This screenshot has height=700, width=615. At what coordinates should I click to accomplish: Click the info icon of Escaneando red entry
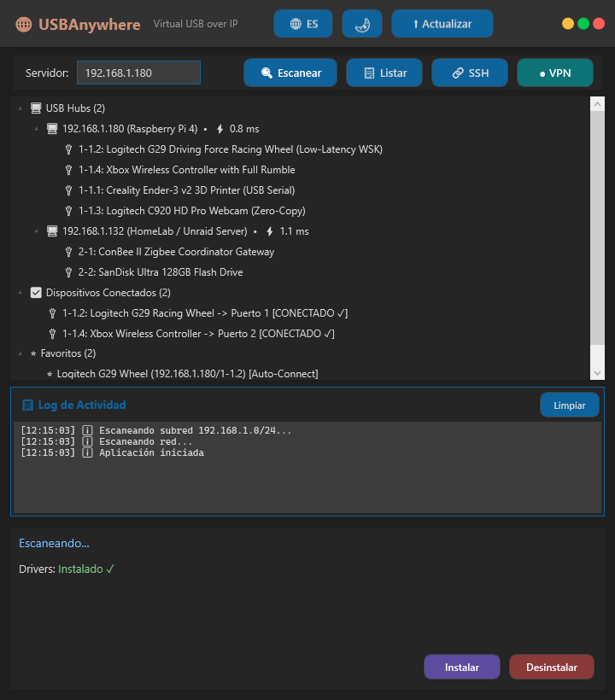coord(87,442)
